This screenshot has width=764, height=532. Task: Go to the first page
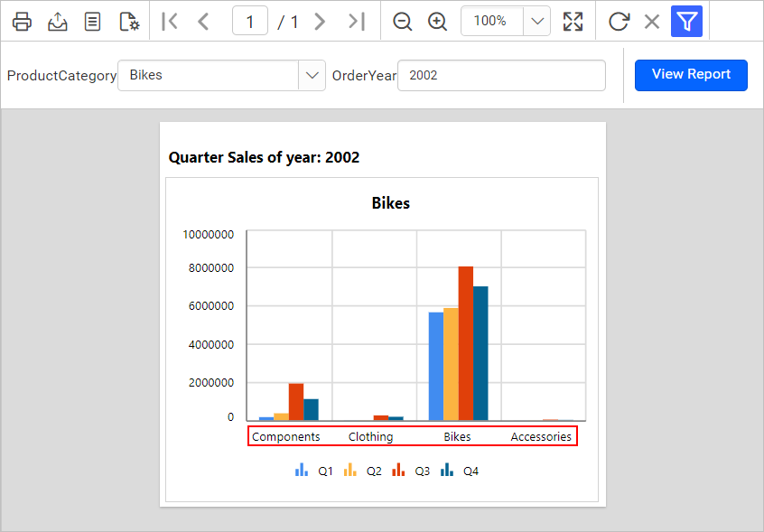point(169,21)
